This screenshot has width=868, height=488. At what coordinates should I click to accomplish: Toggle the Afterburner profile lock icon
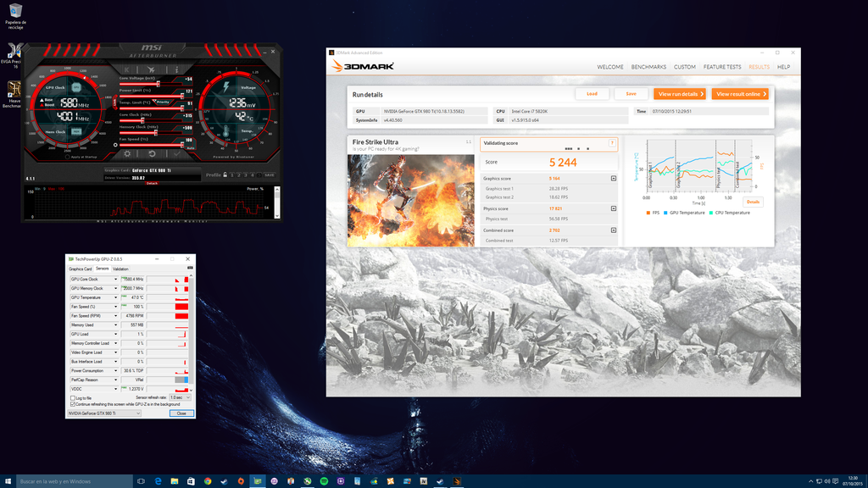click(225, 175)
